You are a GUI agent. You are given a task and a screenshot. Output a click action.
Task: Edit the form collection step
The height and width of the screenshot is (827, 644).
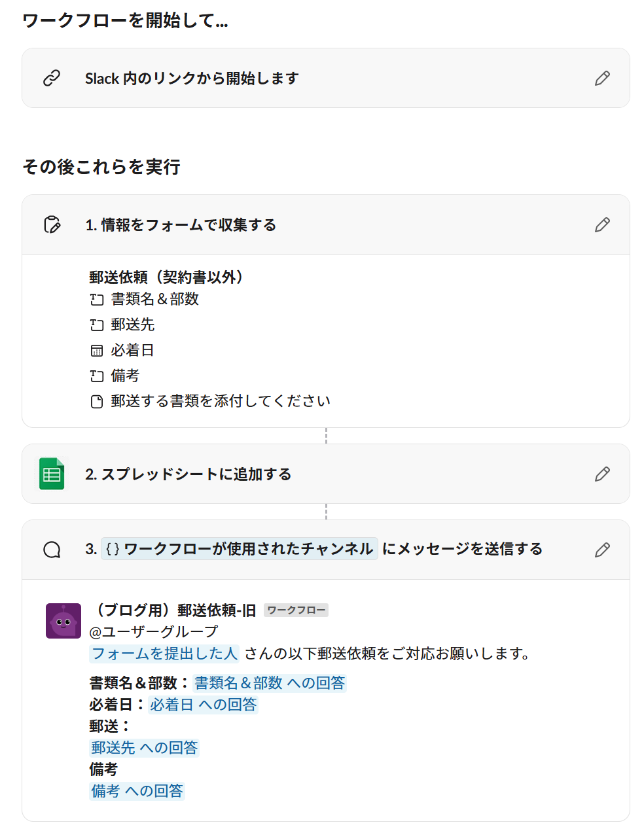602,225
